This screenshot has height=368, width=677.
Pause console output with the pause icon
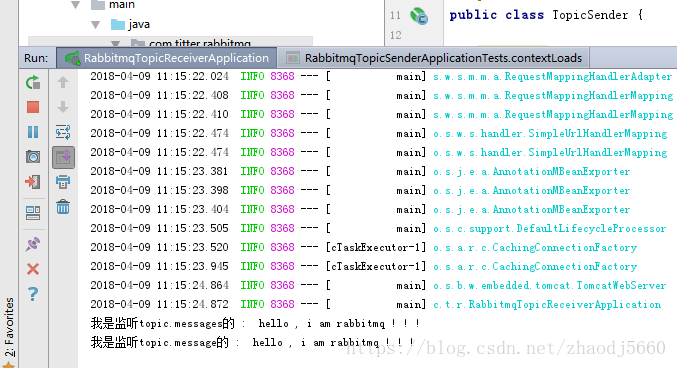(x=33, y=132)
